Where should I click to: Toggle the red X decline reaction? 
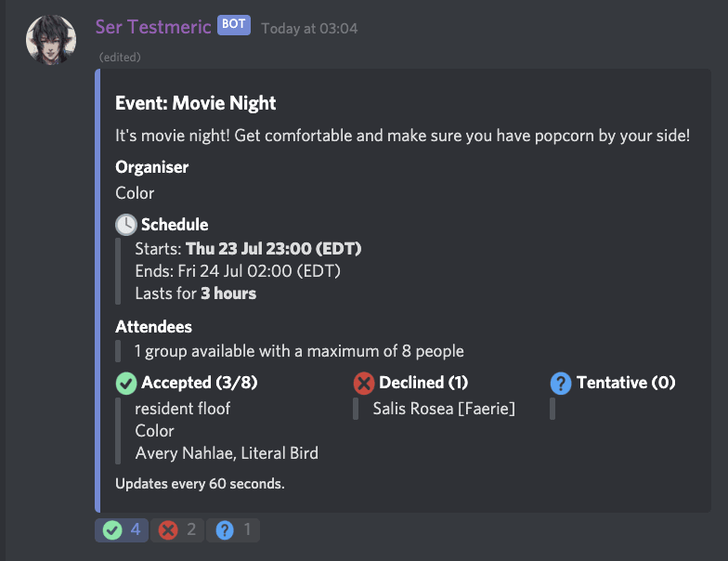(177, 530)
